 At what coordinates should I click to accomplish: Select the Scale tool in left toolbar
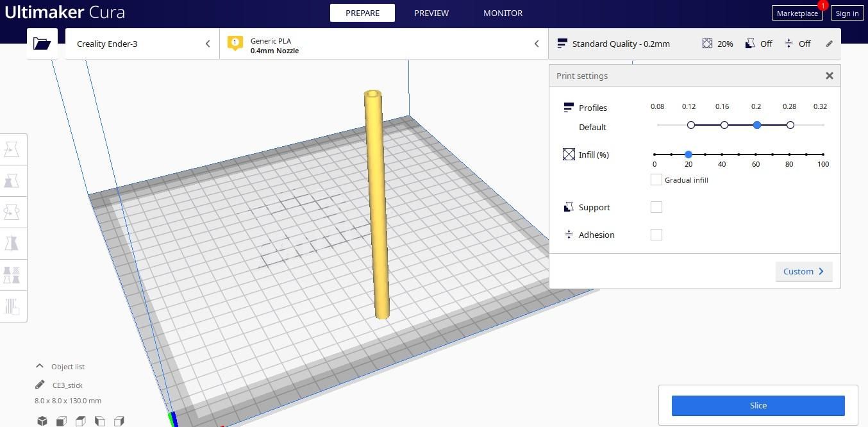(x=12, y=180)
